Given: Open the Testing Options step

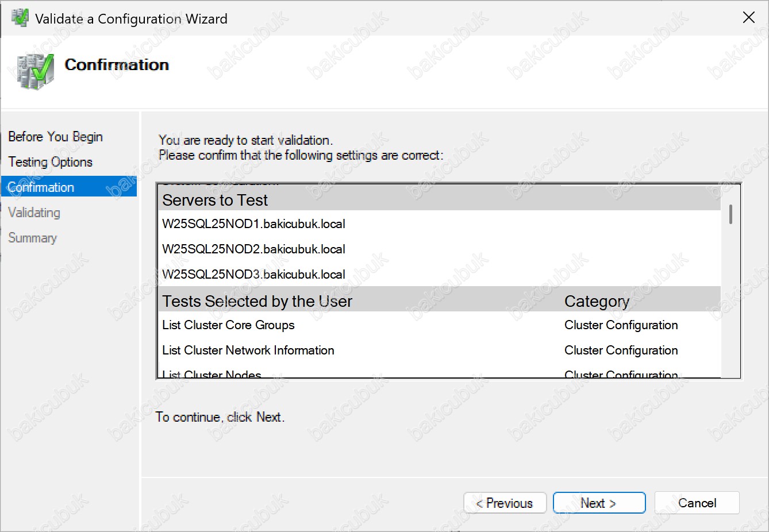Looking at the screenshot, I should point(50,162).
